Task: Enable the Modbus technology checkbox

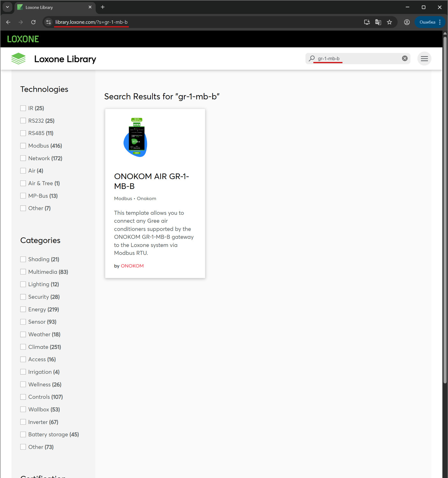Action: (x=23, y=146)
